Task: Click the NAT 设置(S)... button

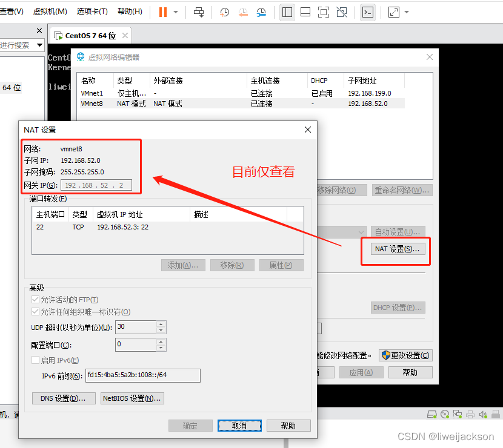Action: tap(398, 249)
